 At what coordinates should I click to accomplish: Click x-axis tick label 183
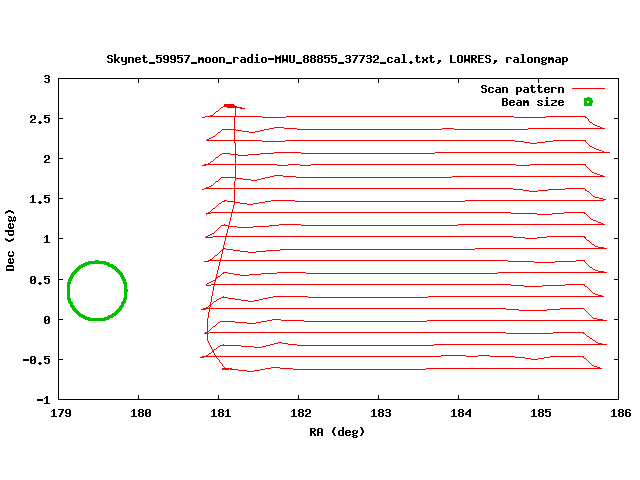coord(380,413)
